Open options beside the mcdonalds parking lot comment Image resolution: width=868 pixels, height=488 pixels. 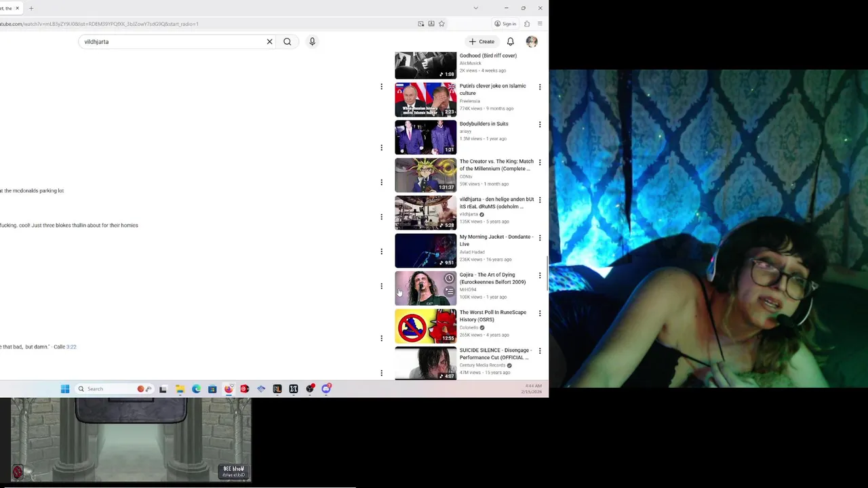click(x=381, y=182)
